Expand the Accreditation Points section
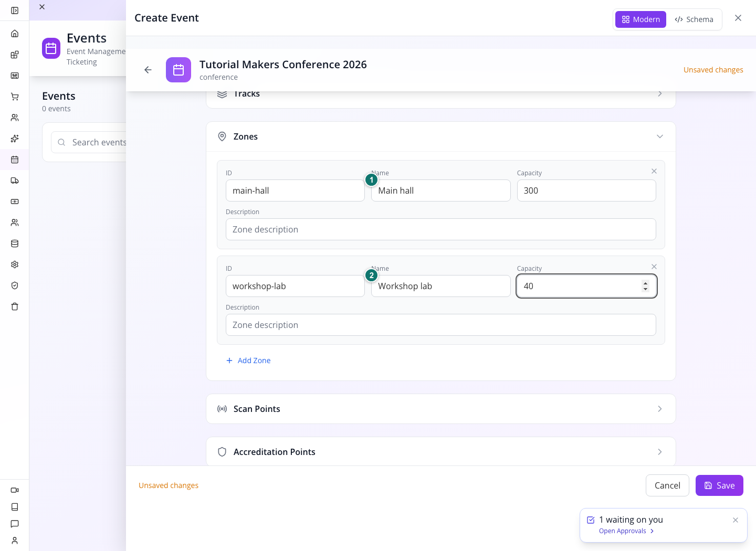Image resolution: width=756 pixels, height=551 pixels. [441, 452]
